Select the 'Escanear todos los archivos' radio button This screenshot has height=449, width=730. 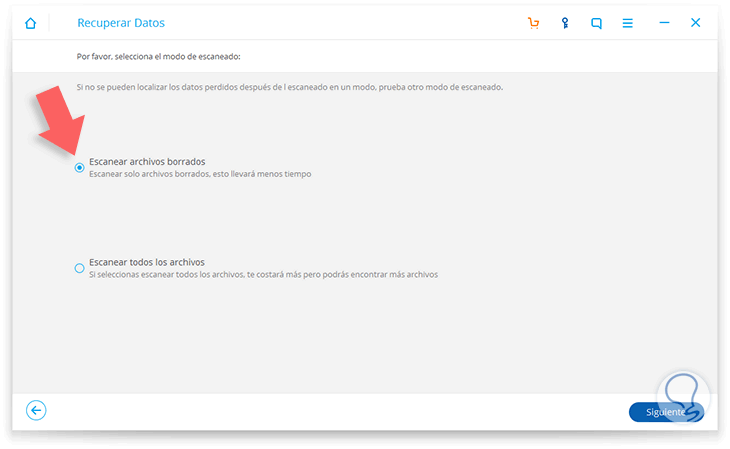pyautogui.click(x=80, y=268)
